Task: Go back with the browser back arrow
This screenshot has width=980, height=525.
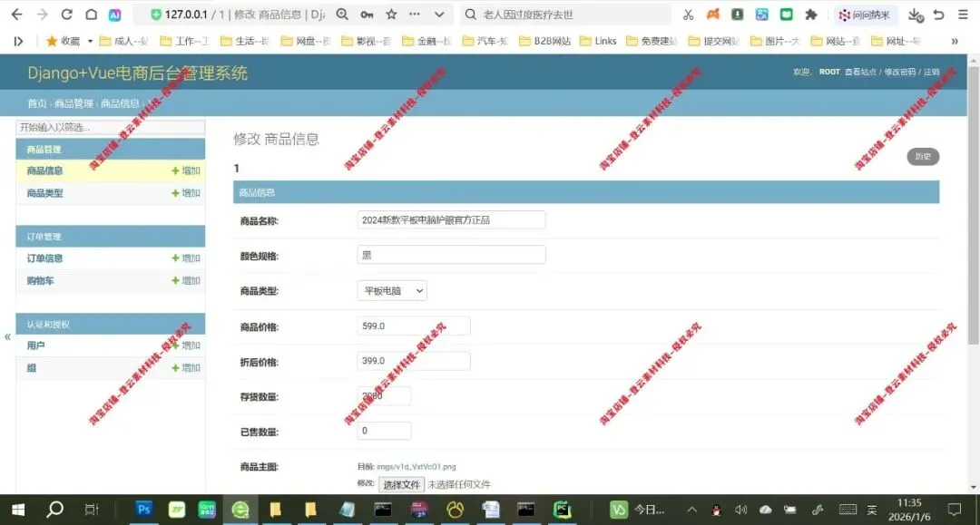Action: click(17, 15)
